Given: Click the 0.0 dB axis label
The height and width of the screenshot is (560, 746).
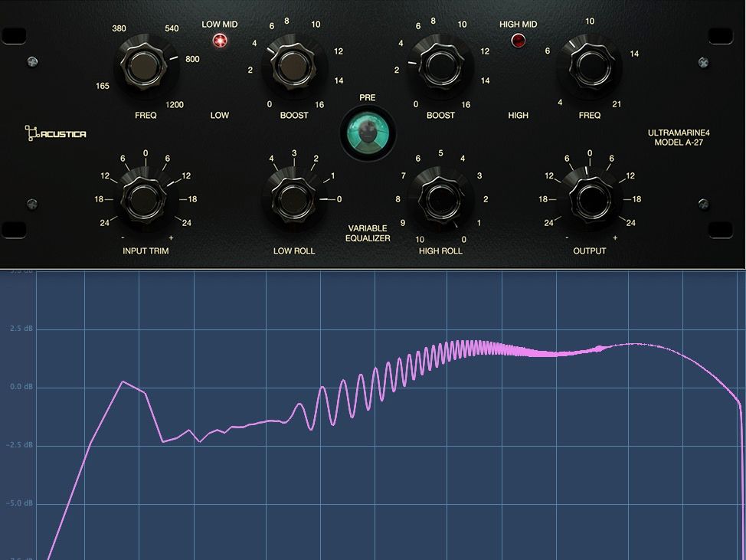Looking at the screenshot, I should 21,387.
